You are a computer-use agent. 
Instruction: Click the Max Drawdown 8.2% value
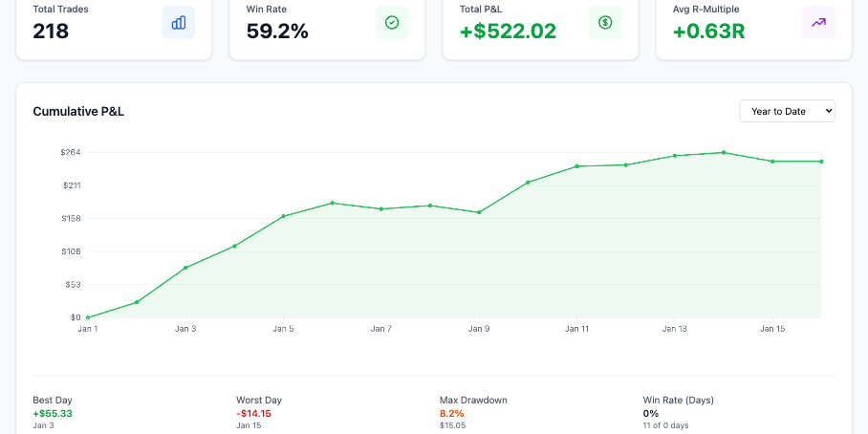[452, 414]
